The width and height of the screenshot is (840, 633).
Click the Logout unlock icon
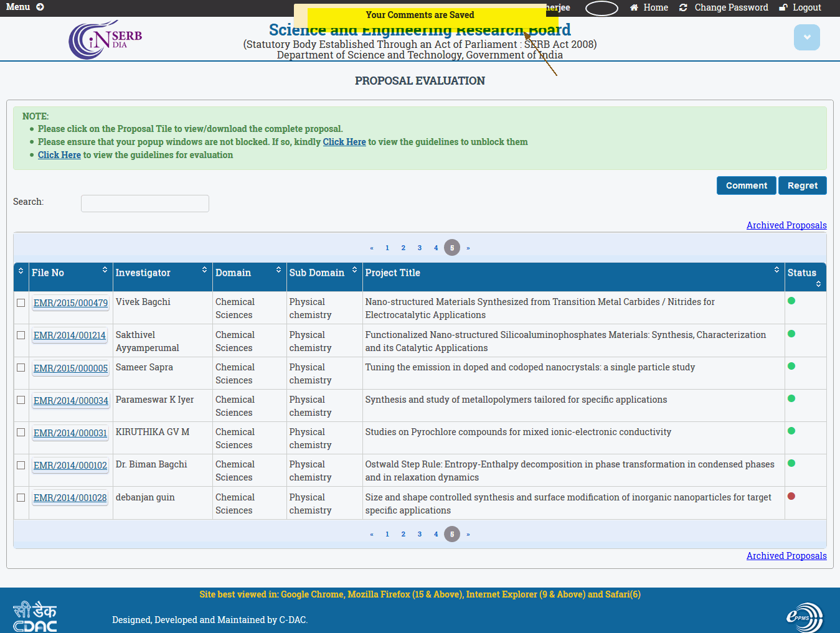(783, 7)
